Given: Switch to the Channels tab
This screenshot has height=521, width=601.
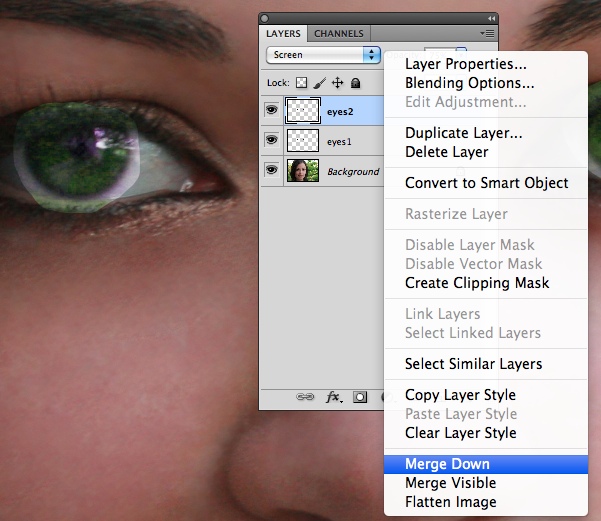Looking at the screenshot, I should pyautogui.click(x=339, y=34).
